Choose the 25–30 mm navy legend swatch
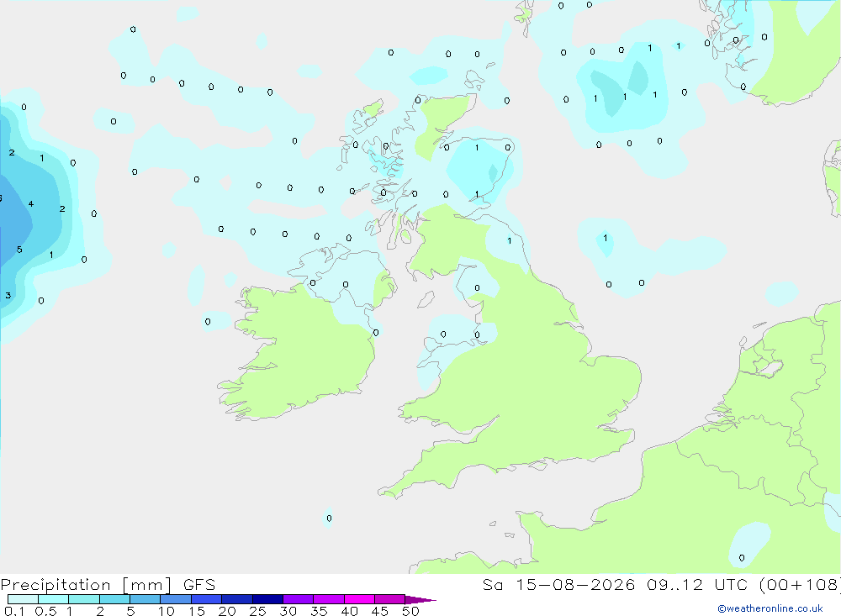The image size is (841, 616). (x=267, y=599)
